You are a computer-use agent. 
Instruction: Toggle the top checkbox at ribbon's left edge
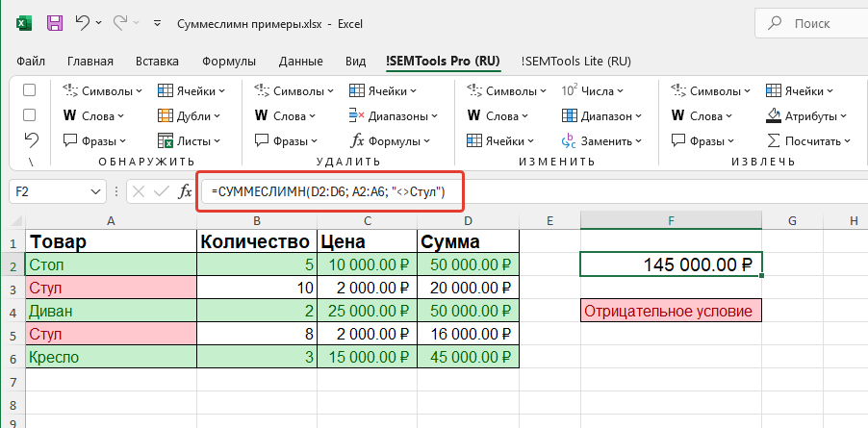pyautogui.click(x=30, y=90)
